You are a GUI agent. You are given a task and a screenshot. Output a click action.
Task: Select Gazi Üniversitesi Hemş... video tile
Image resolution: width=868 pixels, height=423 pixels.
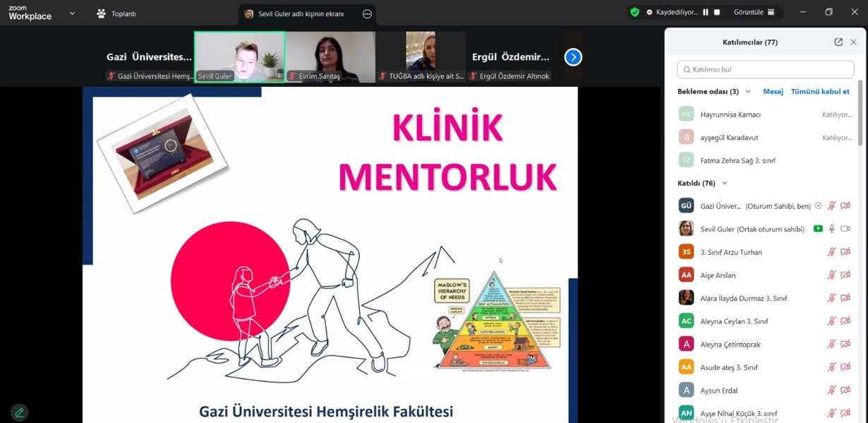pyautogui.click(x=149, y=57)
